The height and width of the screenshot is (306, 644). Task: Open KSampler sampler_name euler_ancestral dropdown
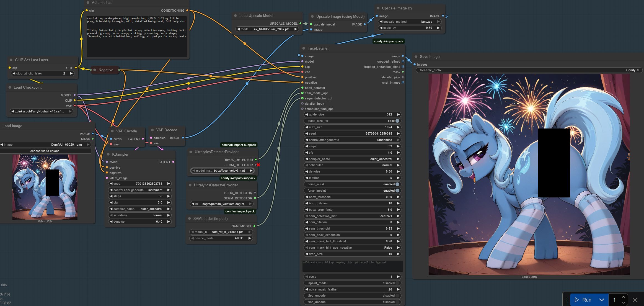[x=140, y=209]
